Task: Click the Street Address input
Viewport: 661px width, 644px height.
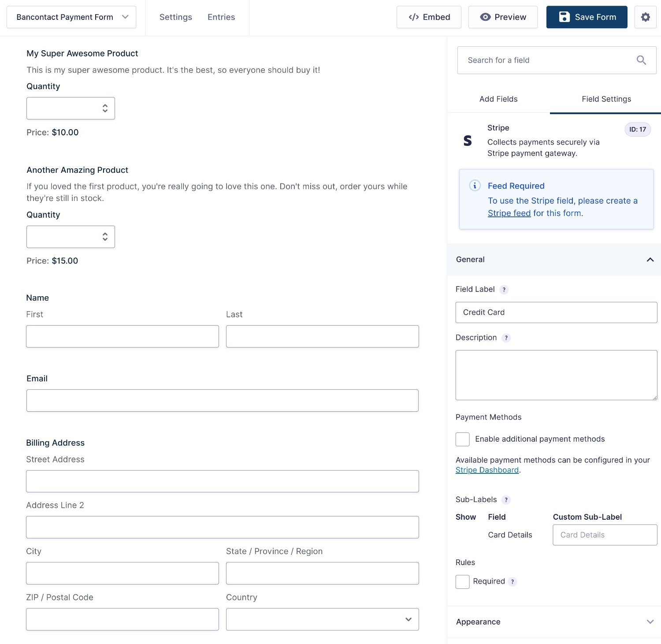Action: 222,481
